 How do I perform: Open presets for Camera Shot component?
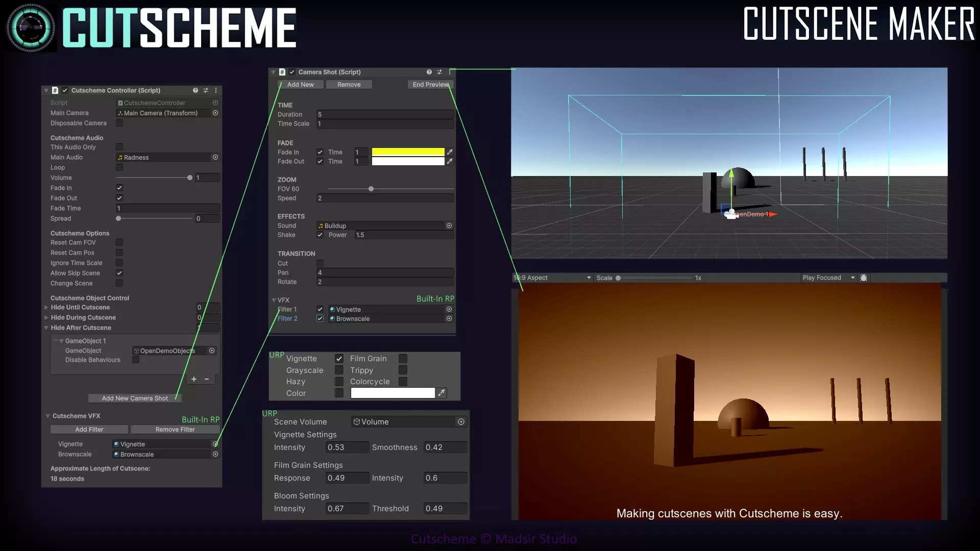[x=439, y=72]
